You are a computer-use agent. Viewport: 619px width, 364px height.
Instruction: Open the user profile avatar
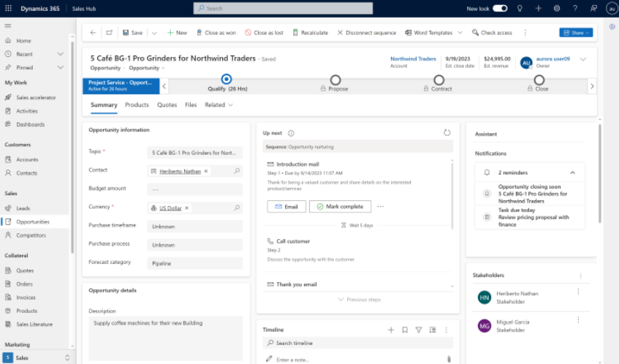612,8
